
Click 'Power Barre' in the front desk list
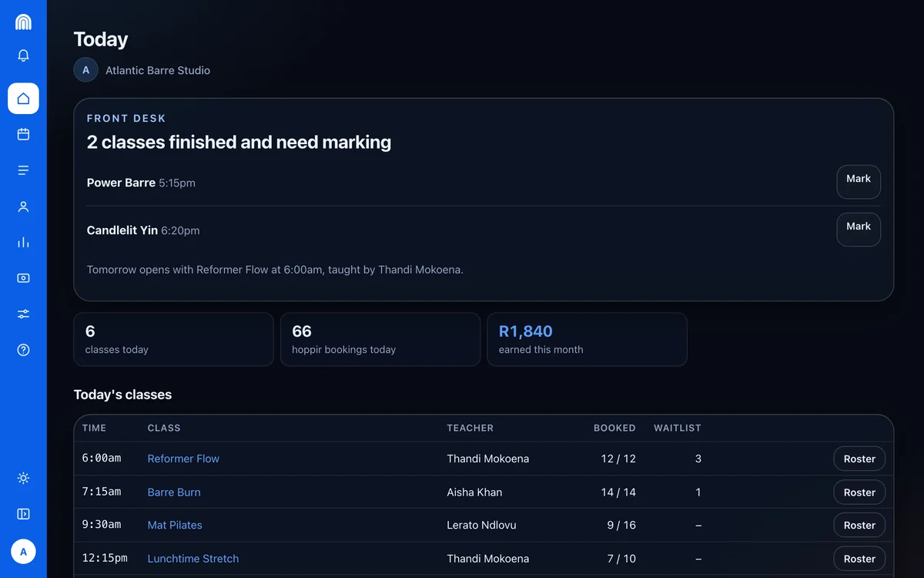click(x=121, y=183)
